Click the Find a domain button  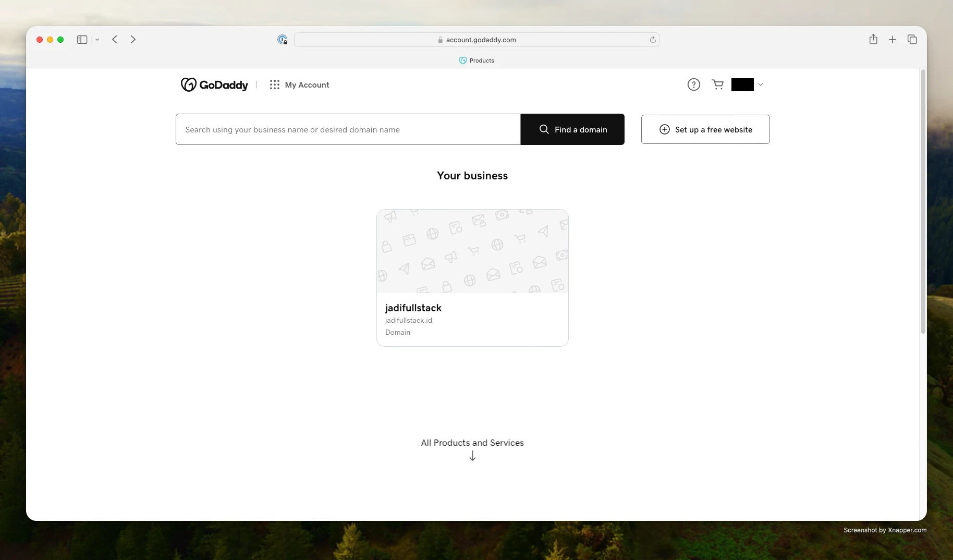click(572, 129)
